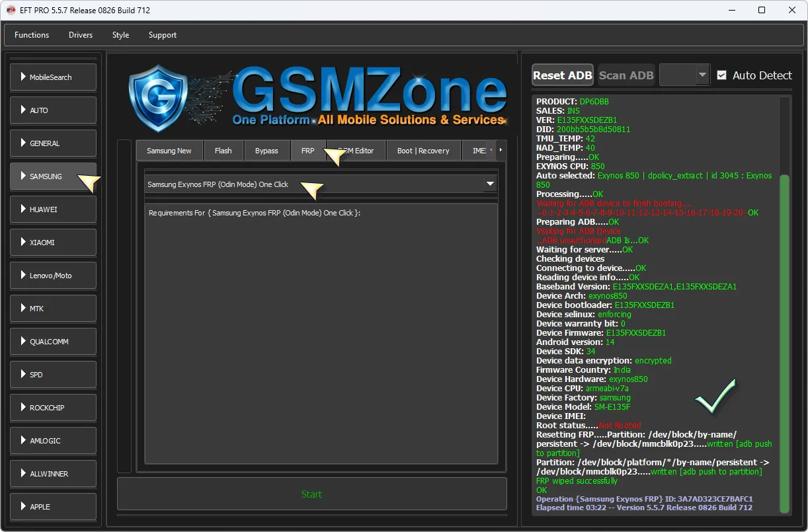Viewport: 808px width, 532px height.
Task: Click the requirements text area
Action: 321,334
